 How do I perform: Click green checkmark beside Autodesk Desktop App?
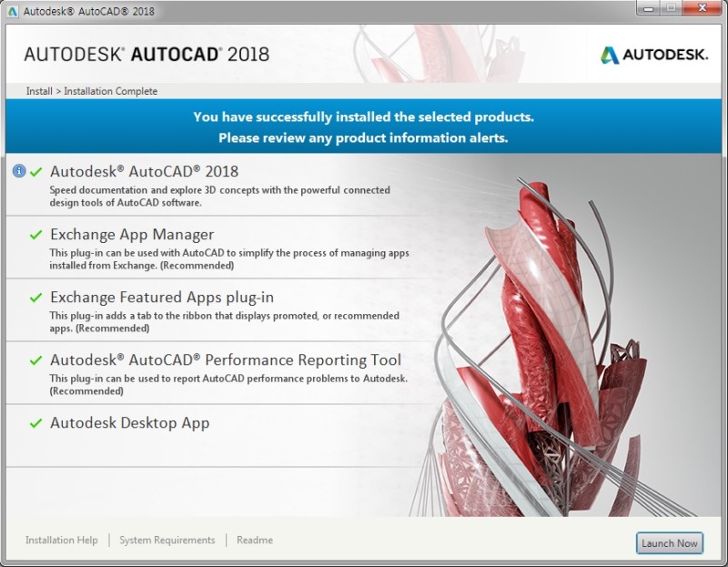coord(35,423)
